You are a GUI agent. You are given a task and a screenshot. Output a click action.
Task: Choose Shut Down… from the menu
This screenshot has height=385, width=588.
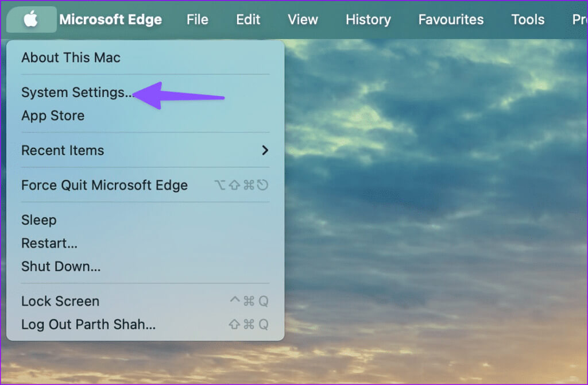(145, 267)
